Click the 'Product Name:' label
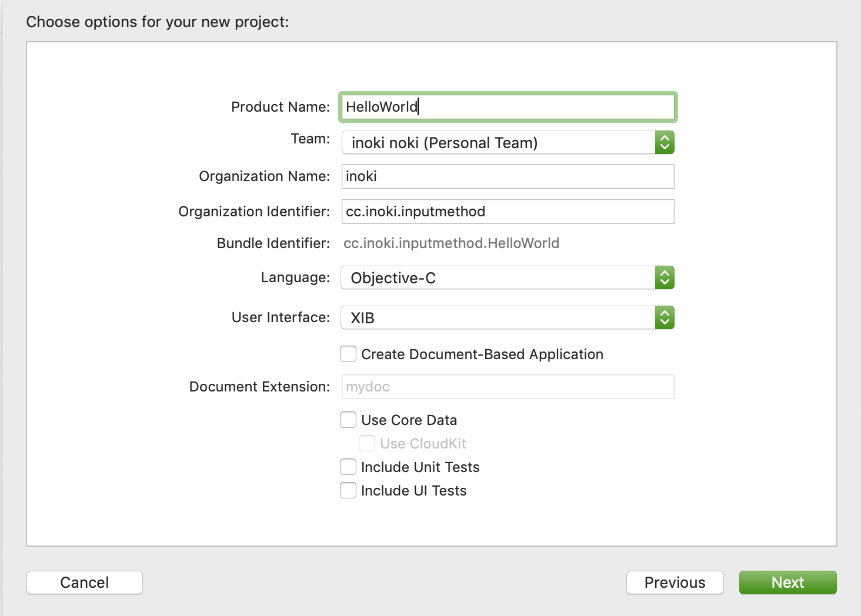Viewport: 861px width, 616px height. (x=281, y=107)
